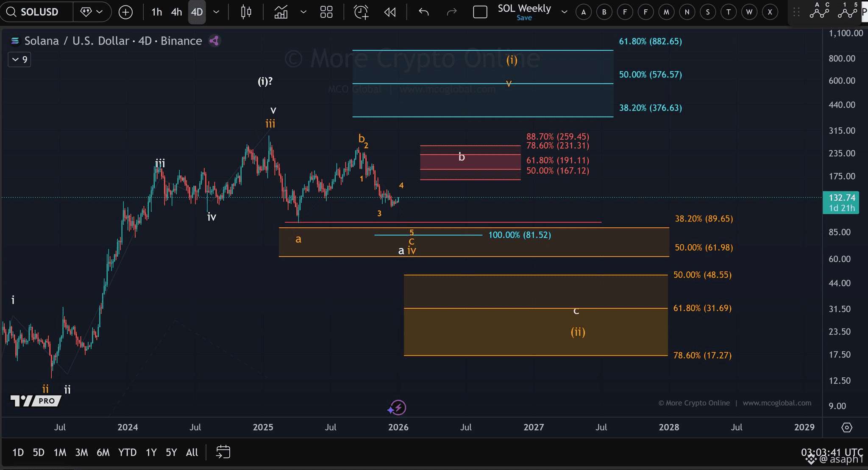
Task: Expand the timeframe interval dropdown arrow
Action: [x=216, y=12]
